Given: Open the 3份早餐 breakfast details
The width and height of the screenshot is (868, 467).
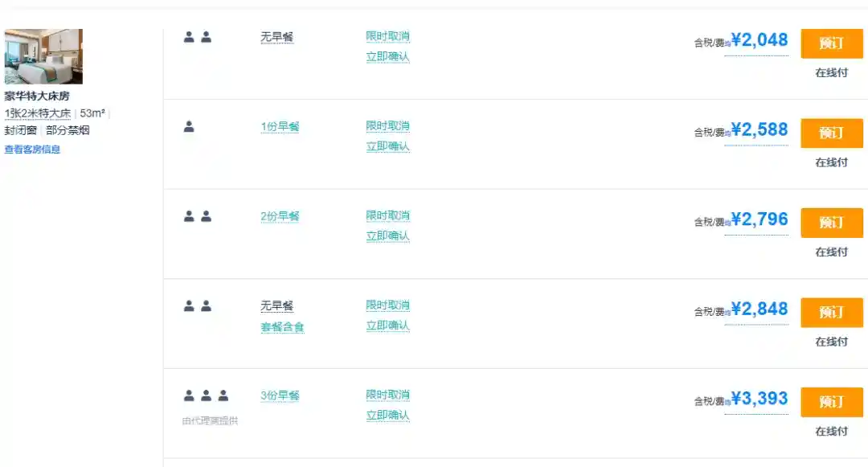Looking at the screenshot, I should click(280, 396).
